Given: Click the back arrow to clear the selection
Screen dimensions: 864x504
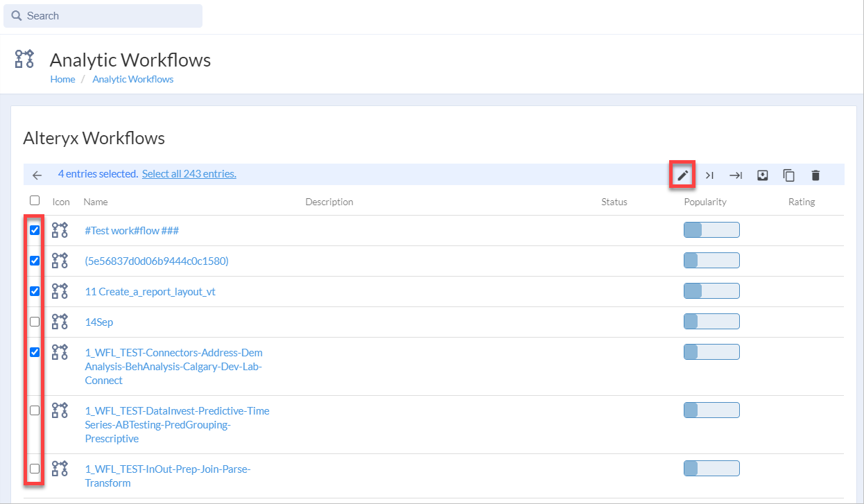Looking at the screenshot, I should click(37, 175).
